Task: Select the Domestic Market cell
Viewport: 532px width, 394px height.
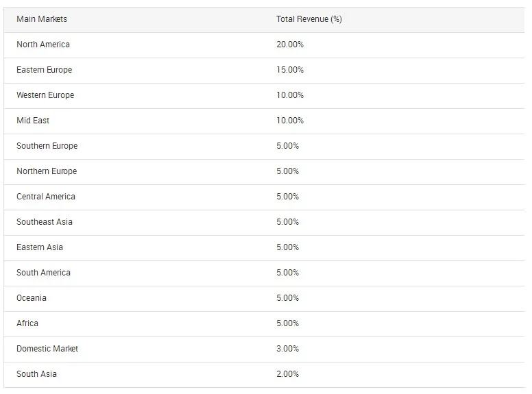Action: pos(47,349)
